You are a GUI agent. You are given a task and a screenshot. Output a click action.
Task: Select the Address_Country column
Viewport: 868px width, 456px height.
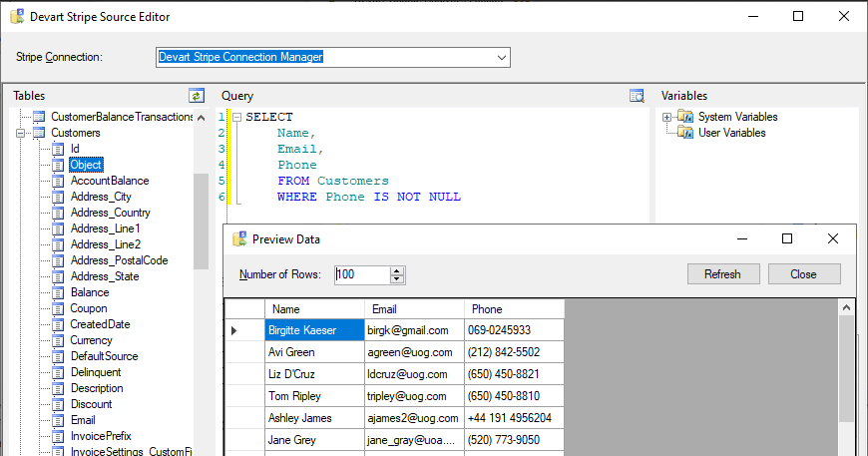click(110, 214)
